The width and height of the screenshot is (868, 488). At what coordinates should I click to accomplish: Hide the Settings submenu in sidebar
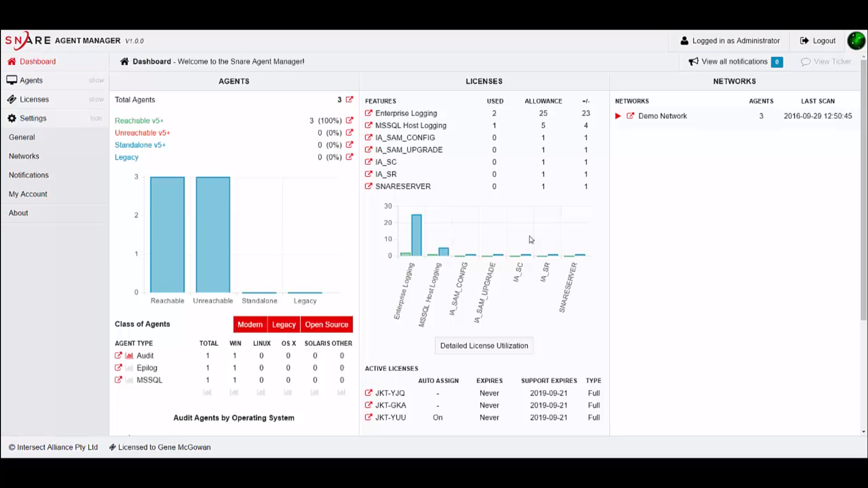pos(96,118)
